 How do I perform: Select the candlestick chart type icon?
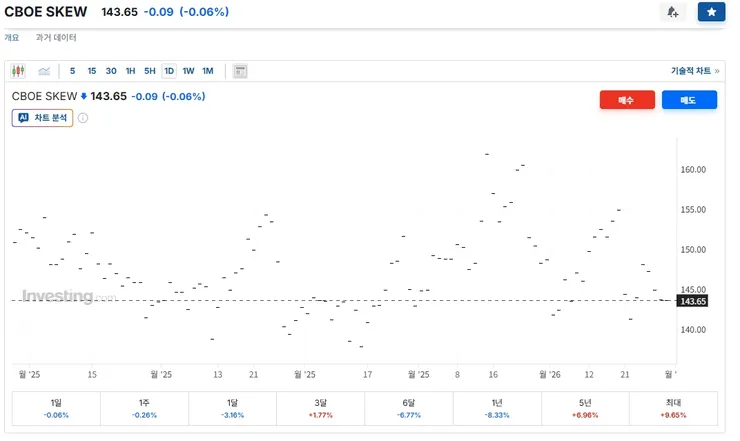(18, 71)
